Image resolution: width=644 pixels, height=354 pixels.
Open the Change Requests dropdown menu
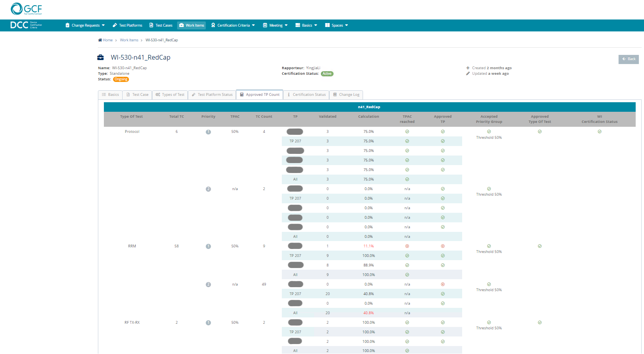[x=85, y=25]
